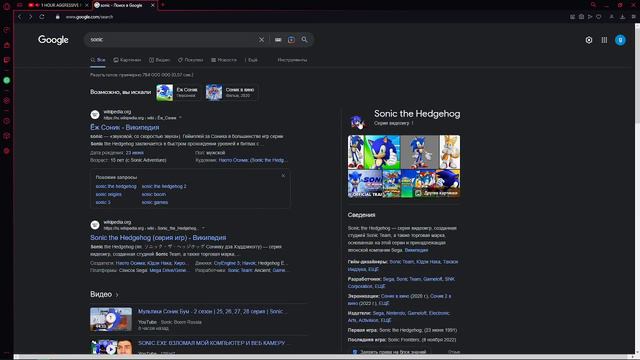Screen dimensions: 640x360
Task: Open more options for Sonic knowledge panel
Action: 412,123
